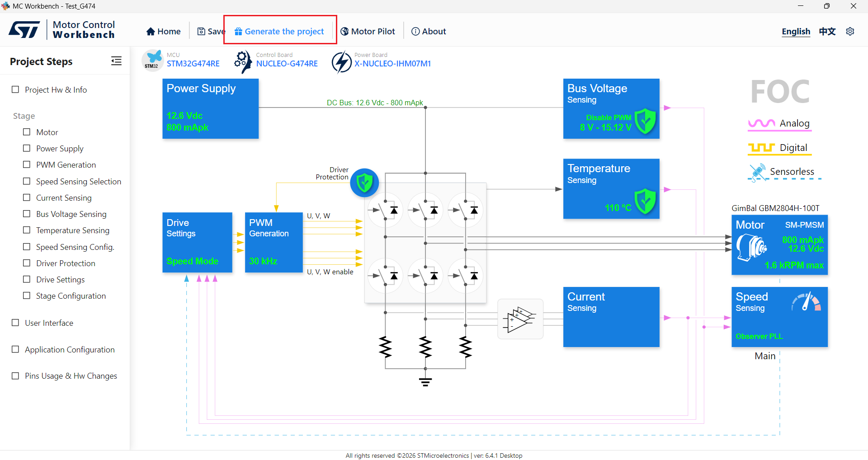
Task: Click the op-amp amplifier icon
Action: pos(520,319)
